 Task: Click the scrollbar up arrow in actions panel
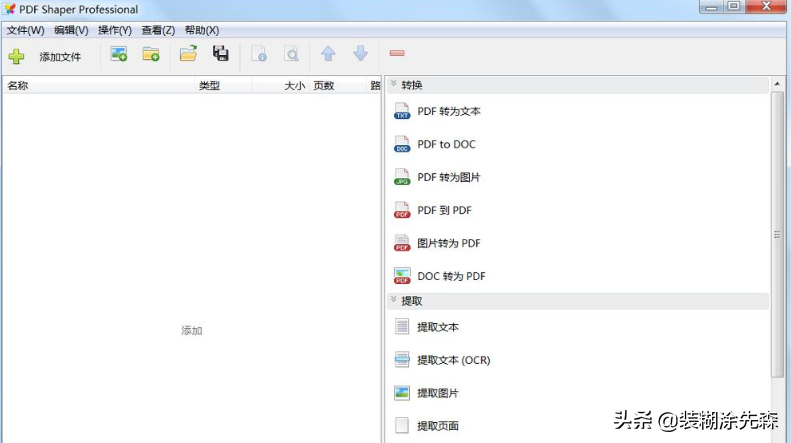(x=777, y=84)
